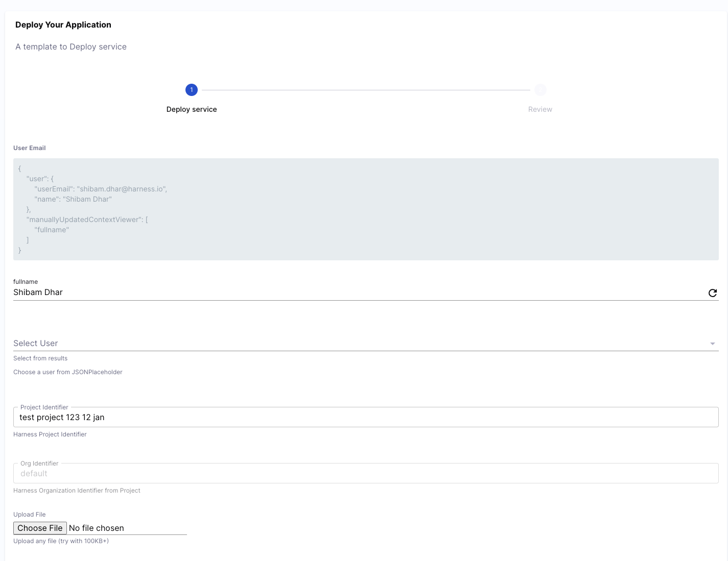
Task: Click the 'No file chosen' text
Action: pyautogui.click(x=97, y=528)
